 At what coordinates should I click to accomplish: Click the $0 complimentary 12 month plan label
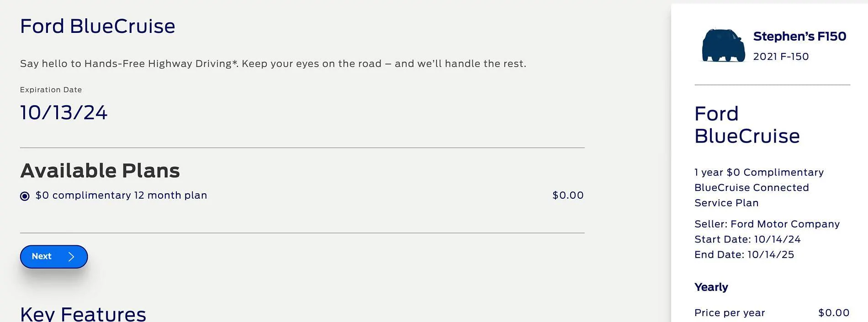[x=121, y=195]
